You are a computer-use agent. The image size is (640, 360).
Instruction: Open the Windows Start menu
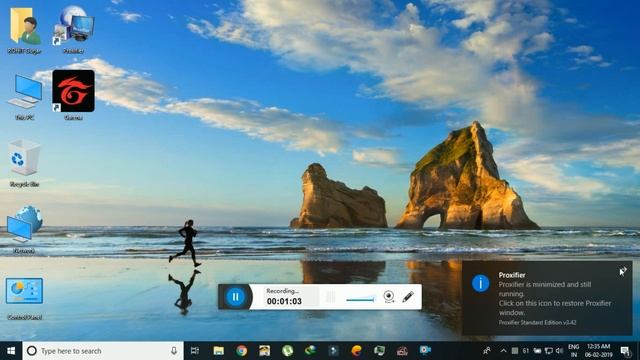point(11,351)
